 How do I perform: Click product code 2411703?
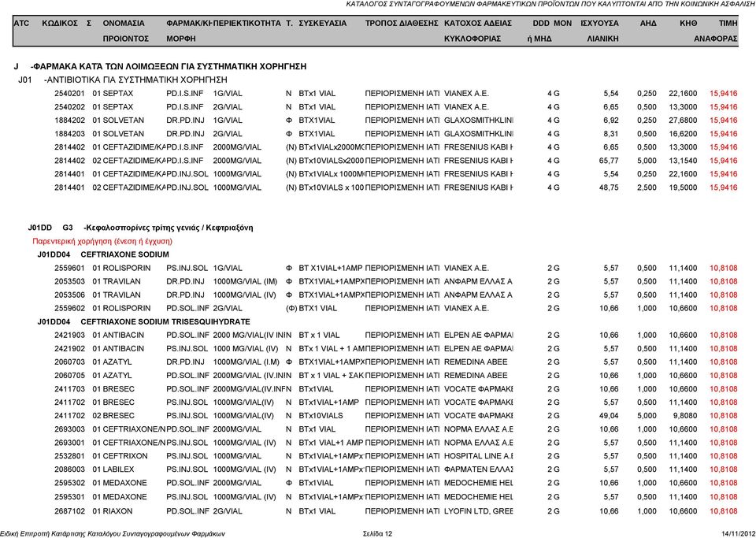69,388
